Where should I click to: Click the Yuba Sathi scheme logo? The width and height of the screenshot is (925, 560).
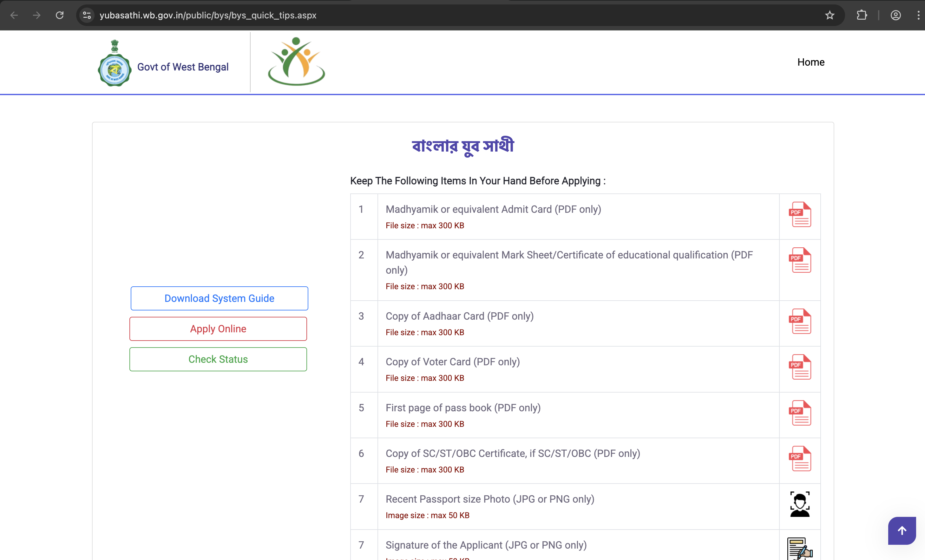(x=296, y=62)
